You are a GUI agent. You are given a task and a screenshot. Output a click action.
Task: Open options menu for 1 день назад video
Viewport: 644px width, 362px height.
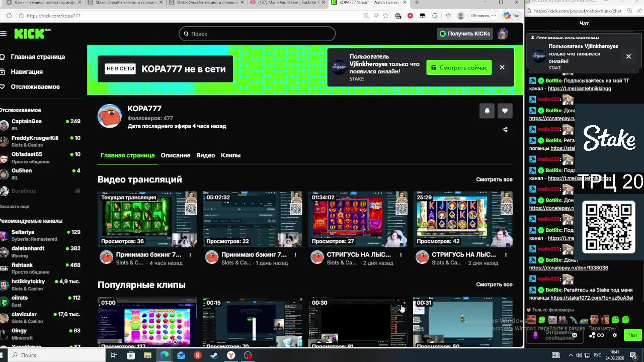[x=295, y=255]
